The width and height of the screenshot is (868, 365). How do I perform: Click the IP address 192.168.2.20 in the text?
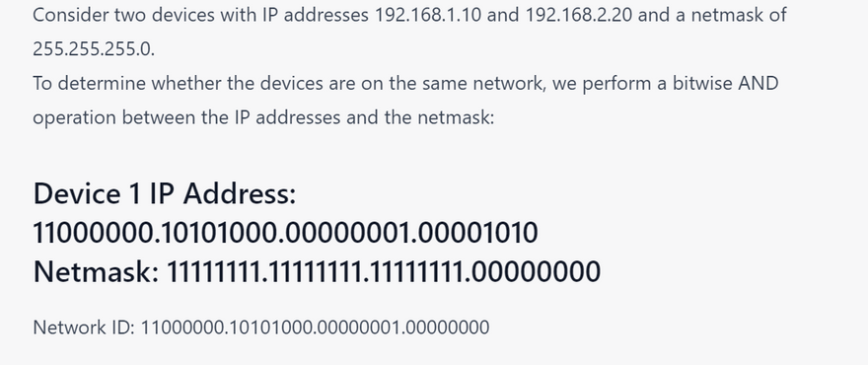point(578,15)
